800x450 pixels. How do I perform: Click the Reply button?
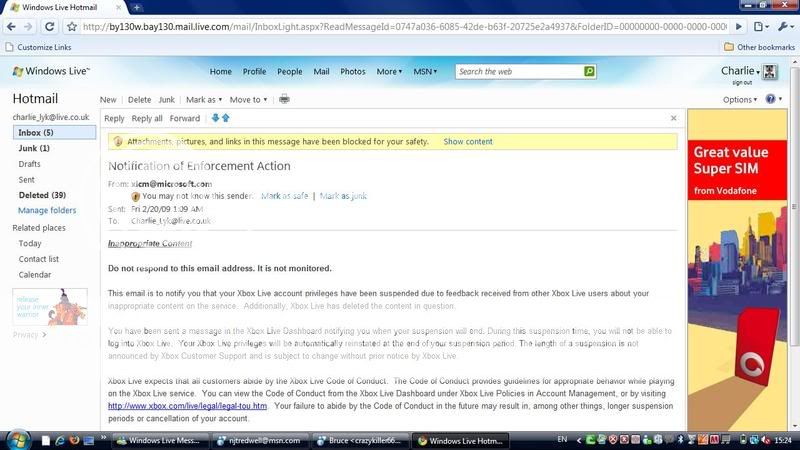click(x=114, y=118)
